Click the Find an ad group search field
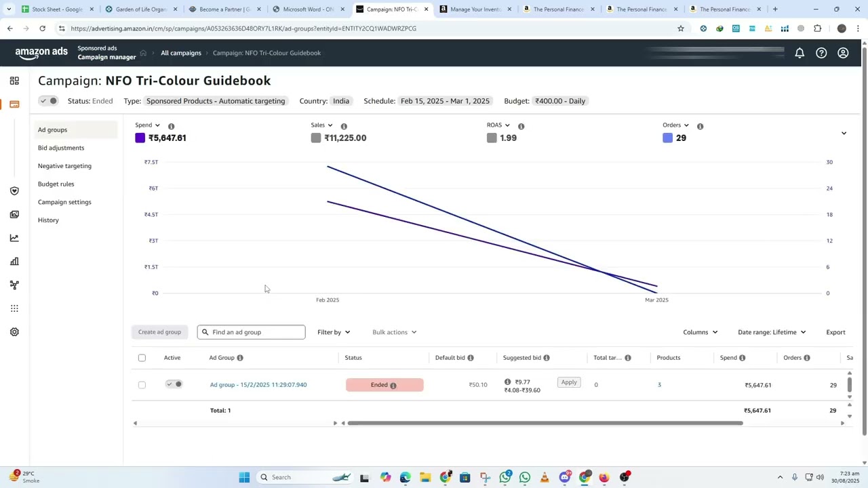 252,332
